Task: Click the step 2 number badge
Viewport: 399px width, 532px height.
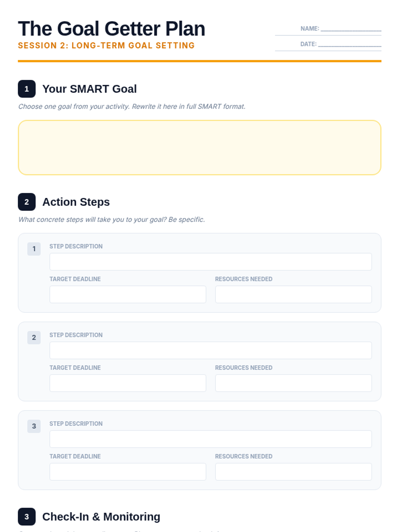Action: coord(34,337)
